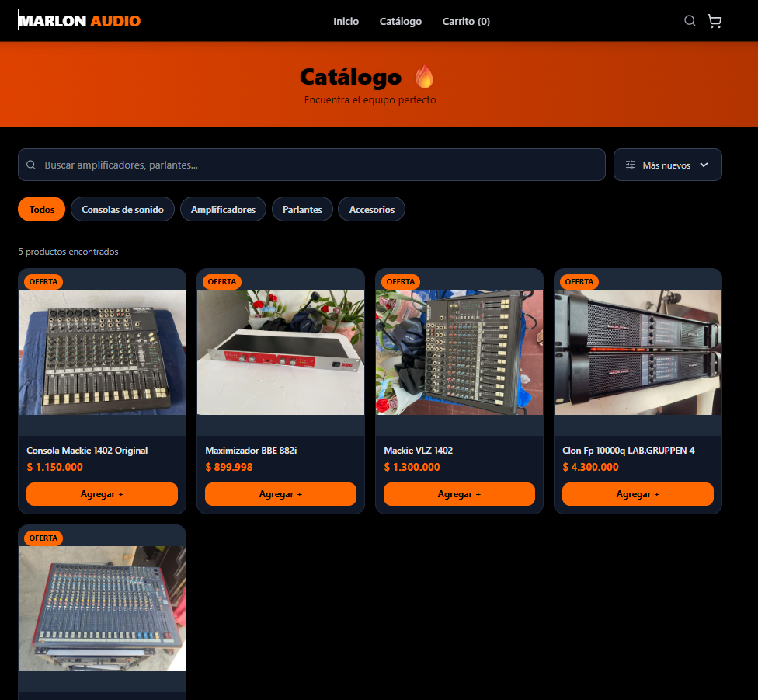
Task: Open the Consola Mackie 1402 Original photo
Action: click(102, 352)
